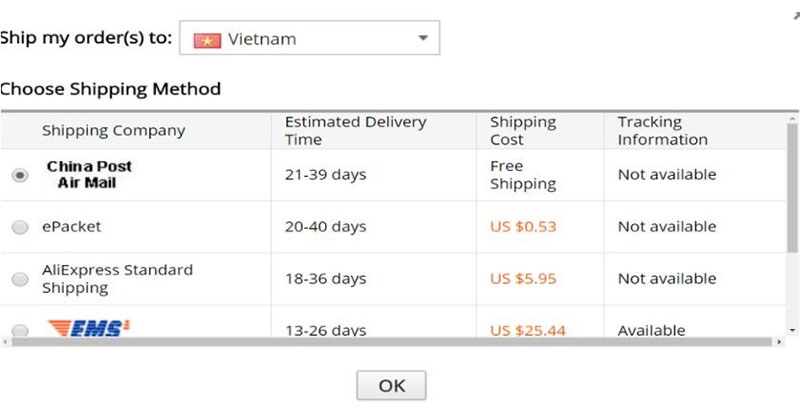Click the horizontal scrollbar left arrow

coord(6,342)
